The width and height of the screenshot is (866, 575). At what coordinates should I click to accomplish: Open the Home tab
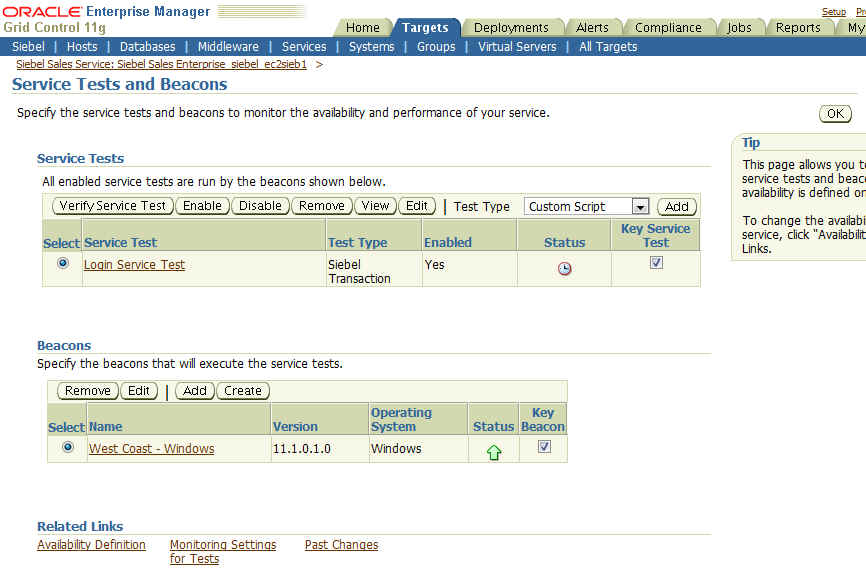point(362,28)
